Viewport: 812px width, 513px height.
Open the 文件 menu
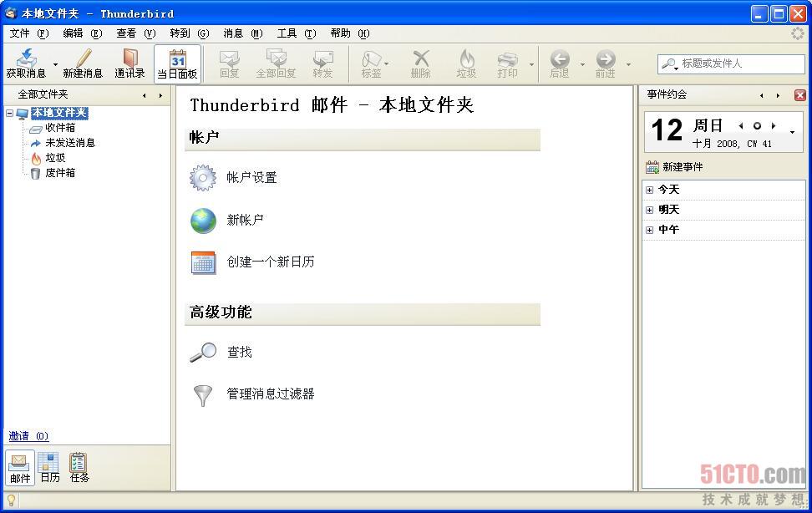pos(29,33)
